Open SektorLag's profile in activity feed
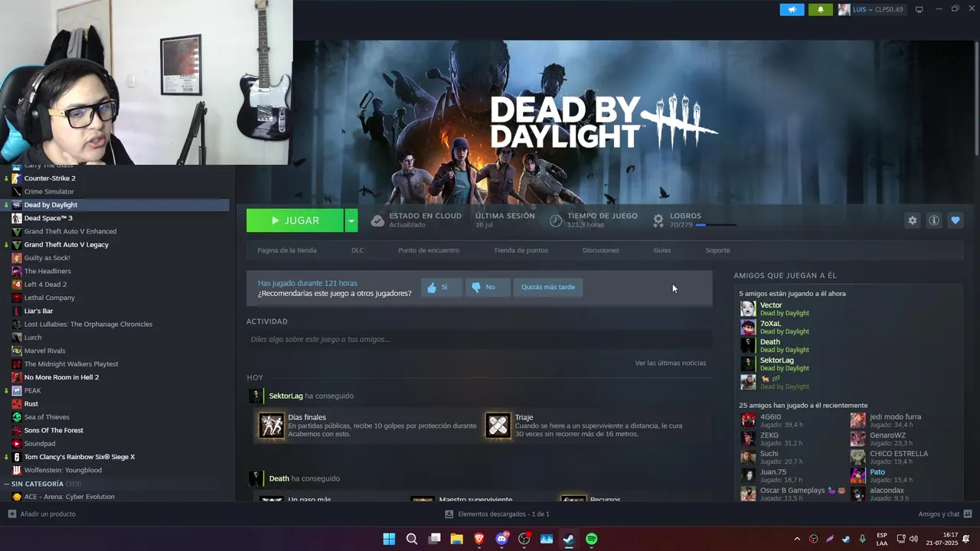980x551 pixels. (x=286, y=396)
